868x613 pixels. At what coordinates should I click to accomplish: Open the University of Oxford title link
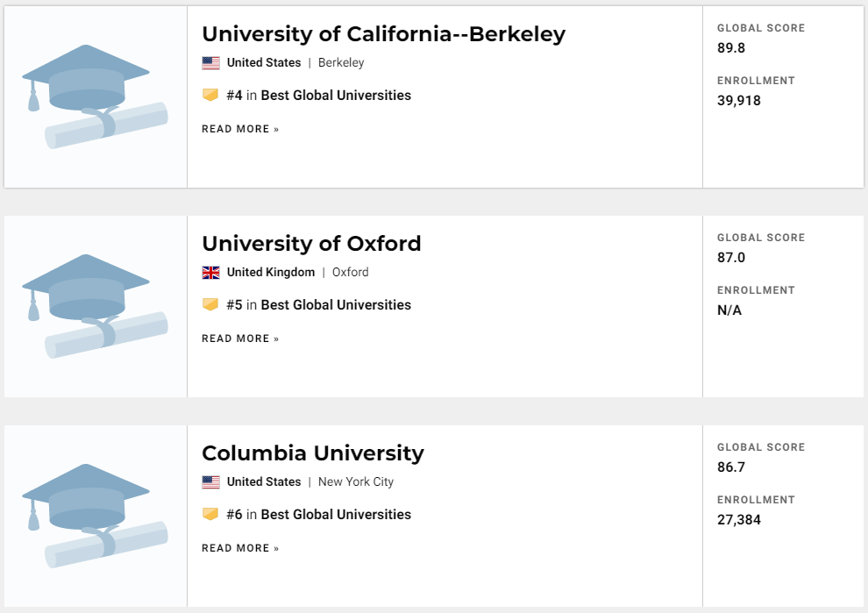tap(311, 244)
